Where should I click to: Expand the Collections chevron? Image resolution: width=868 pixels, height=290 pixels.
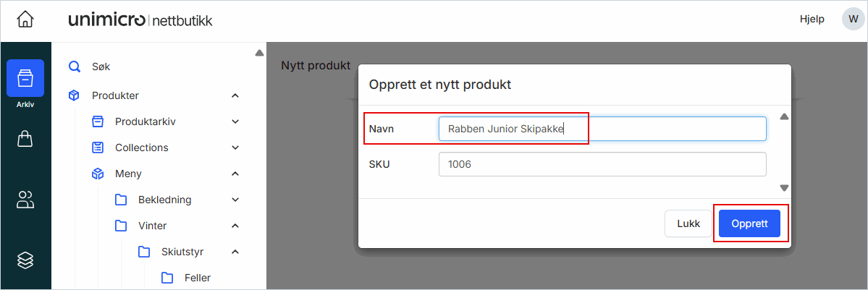[235, 148]
